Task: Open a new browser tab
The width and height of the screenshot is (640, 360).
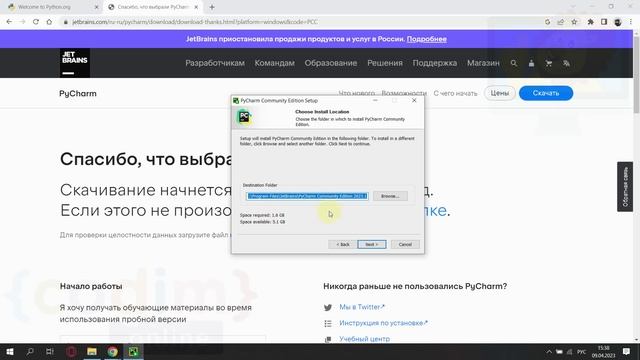Action: tap(212, 7)
